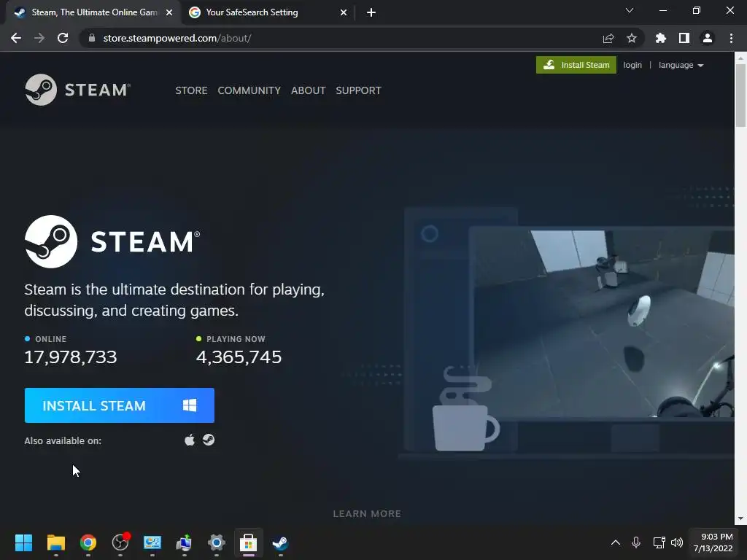Viewport: 747px width, 560px height.
Task: Click the blue INSTALL STEAM button
Action: (119, 405)
